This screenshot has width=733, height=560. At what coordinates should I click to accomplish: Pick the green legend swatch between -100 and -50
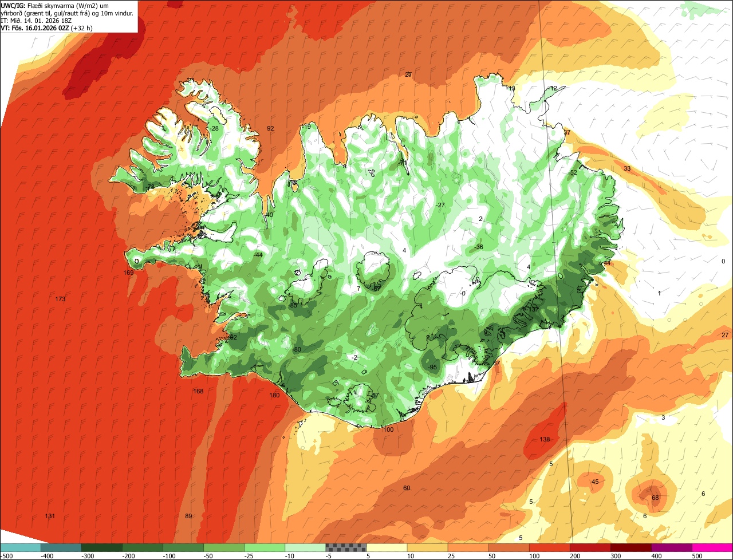183,547
